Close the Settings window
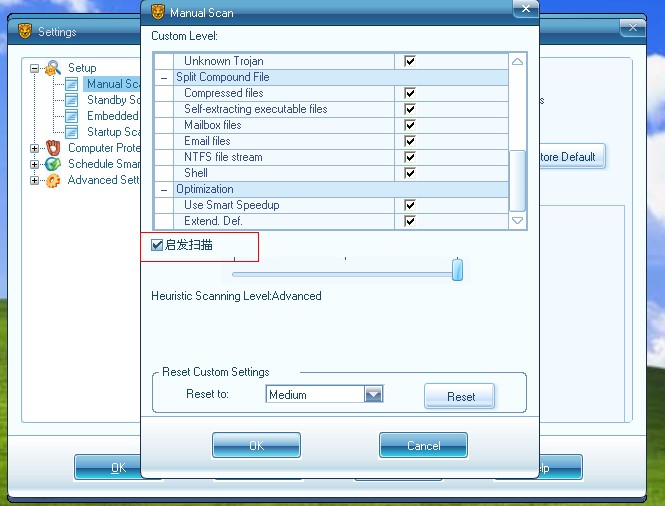Viewport: 665px width, 506px height. point(632,28)
